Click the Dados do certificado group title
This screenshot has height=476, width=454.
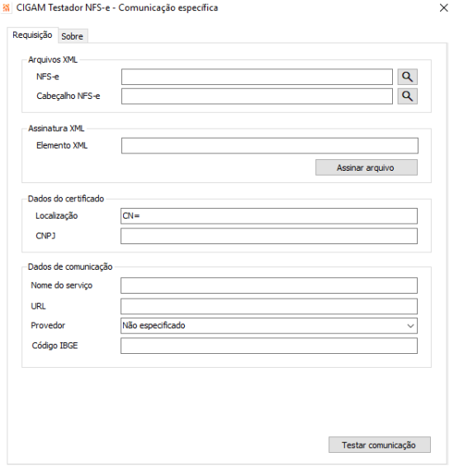[x=66, y=199]
